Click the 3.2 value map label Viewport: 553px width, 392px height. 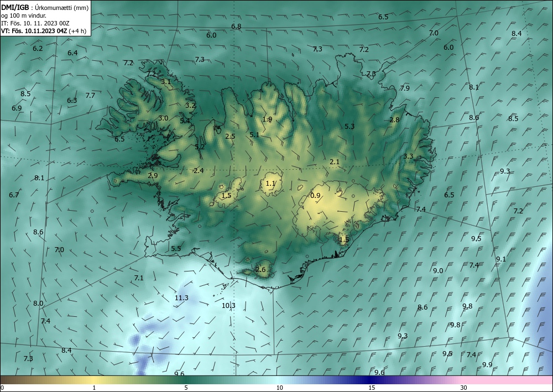(x=190, y=105)
